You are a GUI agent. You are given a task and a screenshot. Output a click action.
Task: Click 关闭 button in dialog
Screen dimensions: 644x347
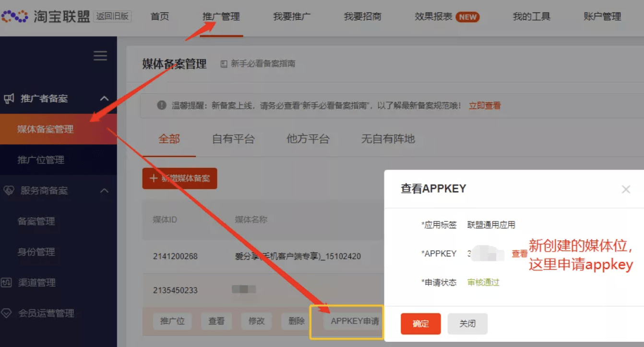click(467, 324)
